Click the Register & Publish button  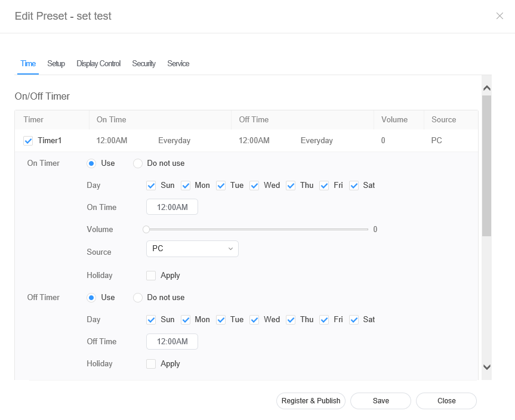pyautogui.click(x=310, y=401)
